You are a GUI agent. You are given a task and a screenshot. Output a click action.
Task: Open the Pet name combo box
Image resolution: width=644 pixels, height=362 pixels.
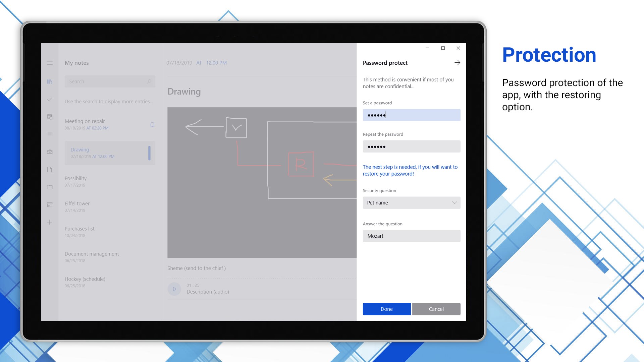pyautogui.click(x=406, y=203)
